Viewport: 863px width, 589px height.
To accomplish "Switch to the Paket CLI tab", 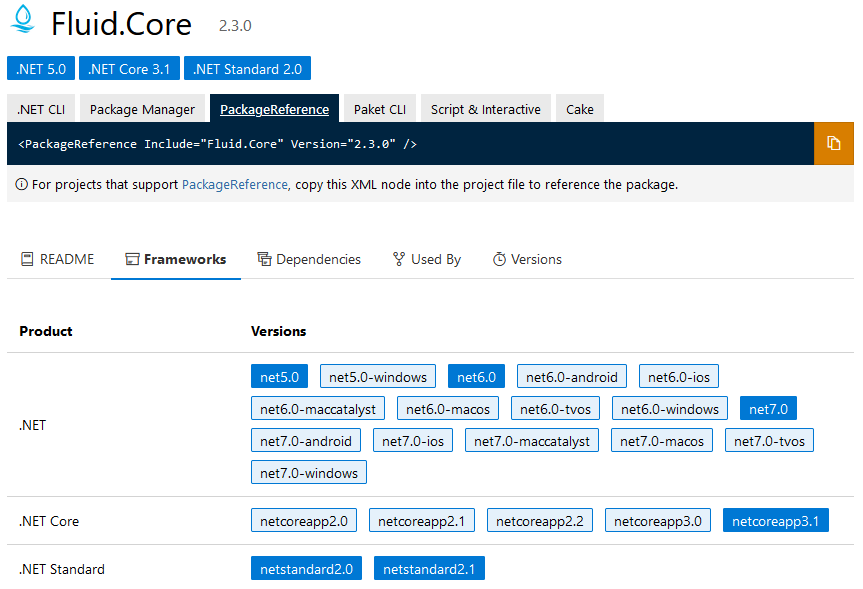I will [x=380, y=109].
